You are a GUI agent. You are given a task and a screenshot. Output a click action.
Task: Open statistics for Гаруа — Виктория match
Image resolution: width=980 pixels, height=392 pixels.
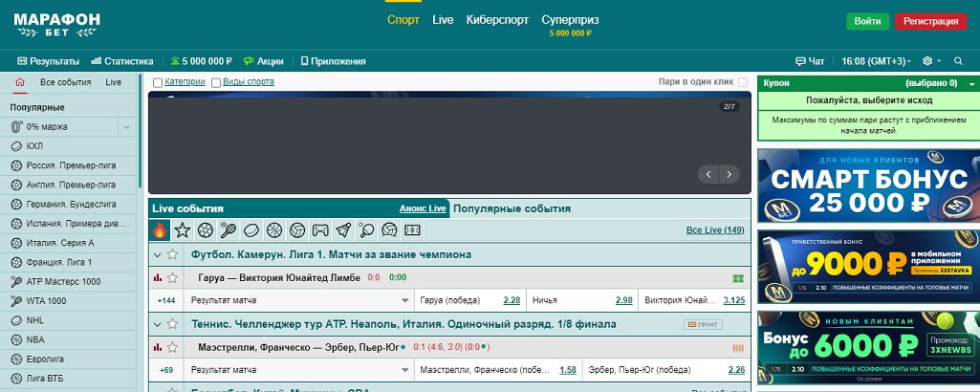click(x=158, y=277)
